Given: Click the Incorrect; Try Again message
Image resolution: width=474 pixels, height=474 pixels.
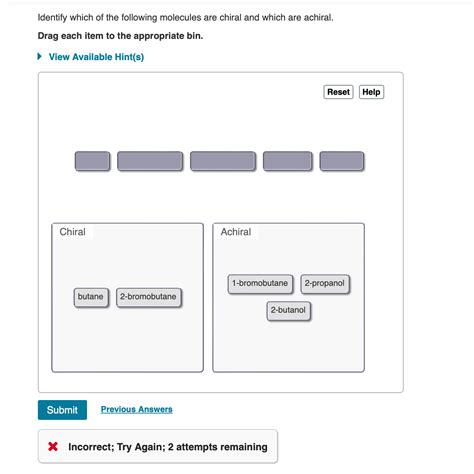Looking at the screenshot, I should [168, 447].
